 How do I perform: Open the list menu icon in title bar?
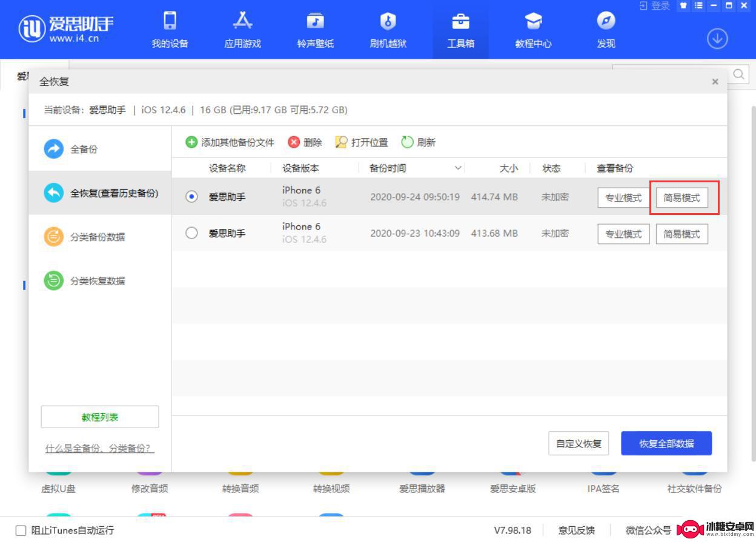coord(698,5)
